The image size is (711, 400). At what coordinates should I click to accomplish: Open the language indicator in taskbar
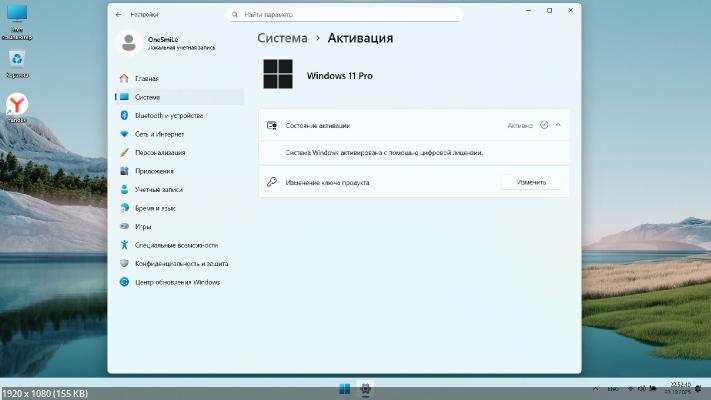613,388
